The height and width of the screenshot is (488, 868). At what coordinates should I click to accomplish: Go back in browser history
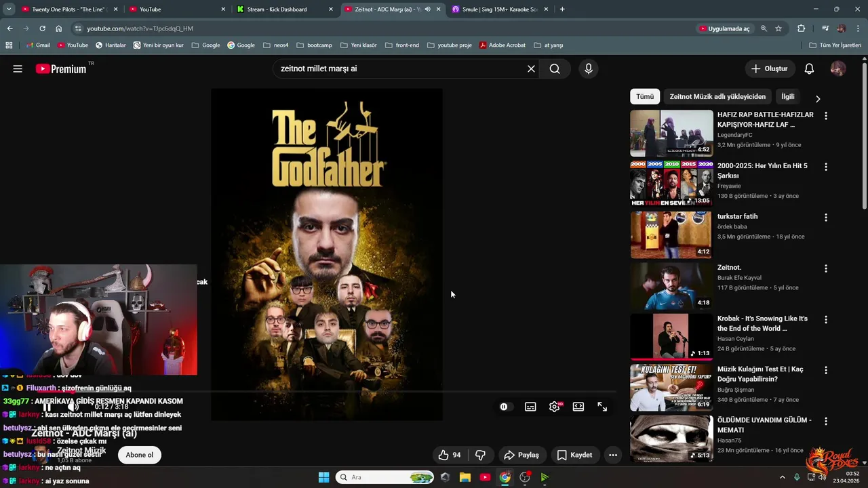coord(9,28)
